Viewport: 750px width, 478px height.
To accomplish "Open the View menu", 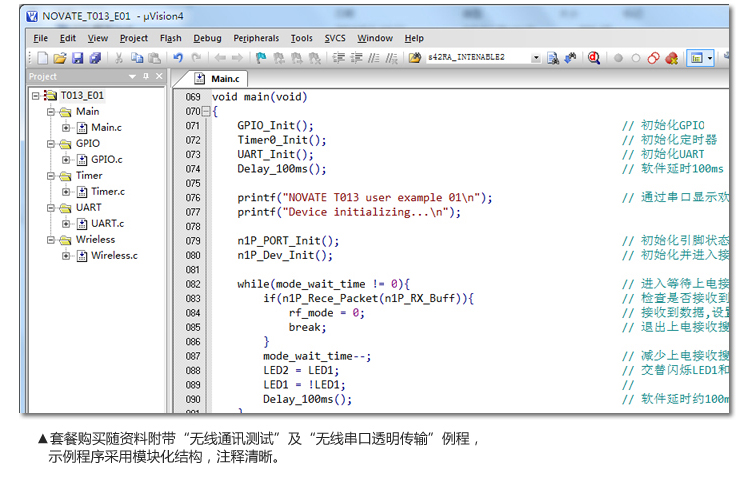I will [98, 38].
